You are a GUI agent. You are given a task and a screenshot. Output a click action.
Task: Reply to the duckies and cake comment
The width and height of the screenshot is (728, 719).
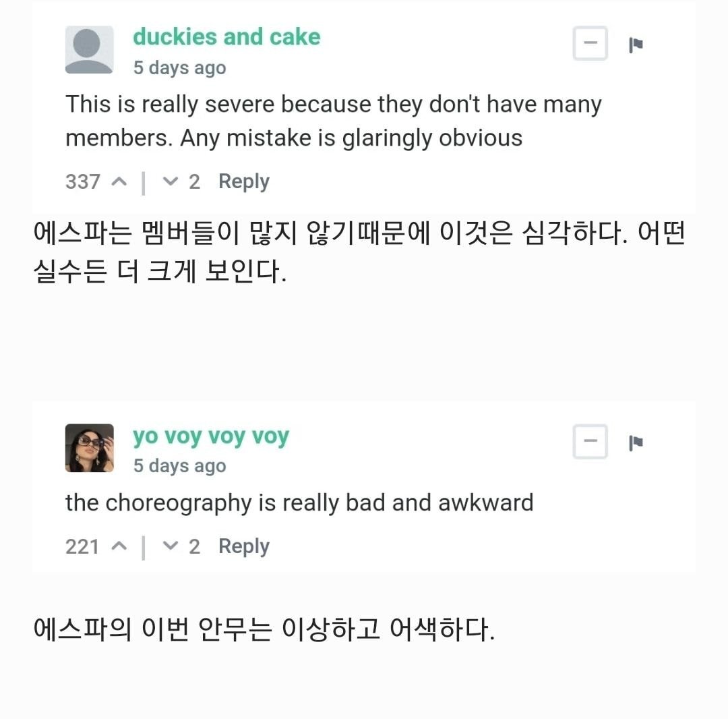(x=244, y=181)
